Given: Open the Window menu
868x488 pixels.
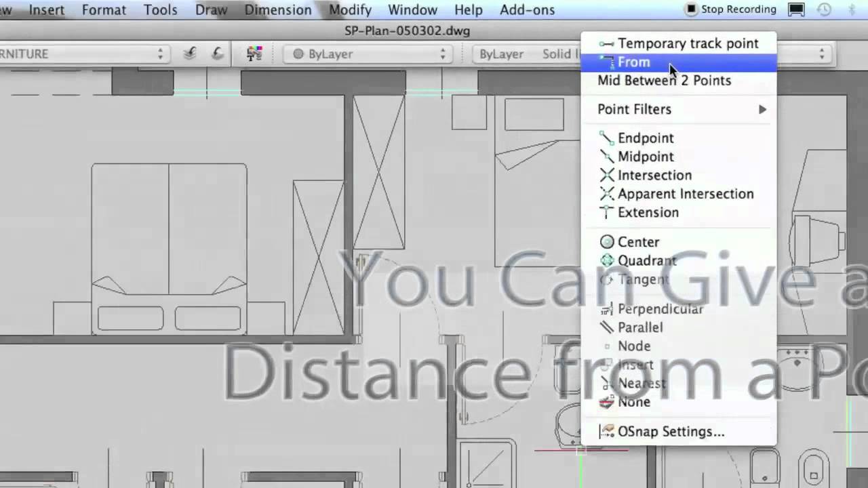Looking at the screenshot, I should [412, 9].
